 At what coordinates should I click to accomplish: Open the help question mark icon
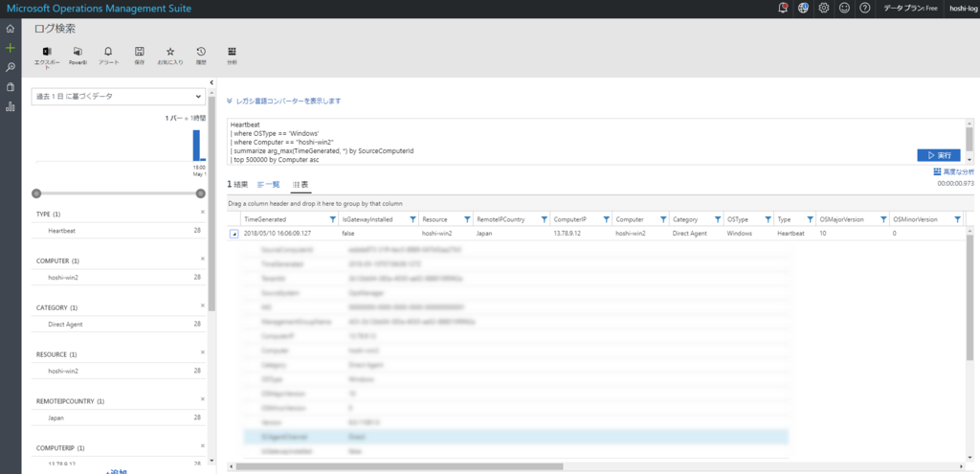point(864,8)
